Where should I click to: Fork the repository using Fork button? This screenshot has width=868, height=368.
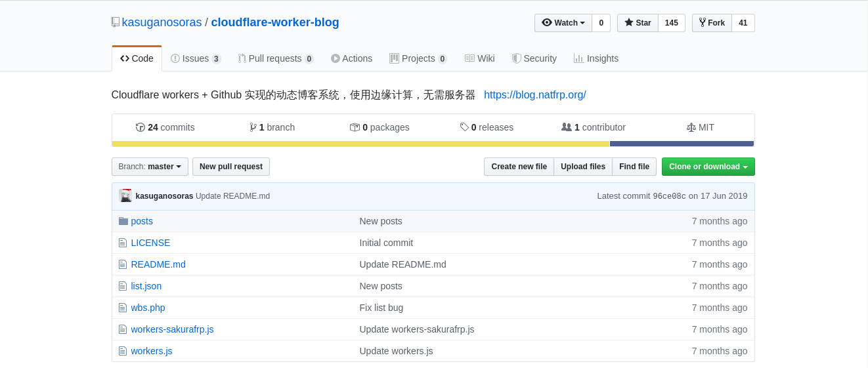[x=712, y=23]
